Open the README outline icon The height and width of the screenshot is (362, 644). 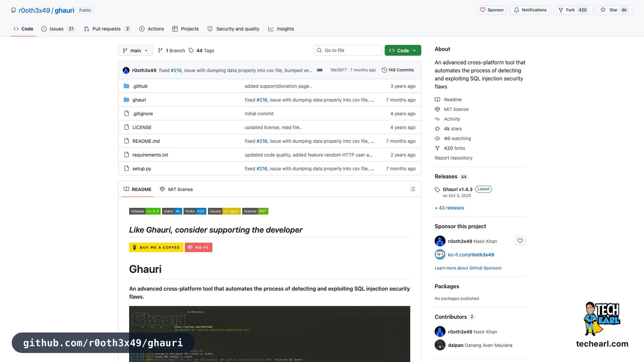pos(413,189)
